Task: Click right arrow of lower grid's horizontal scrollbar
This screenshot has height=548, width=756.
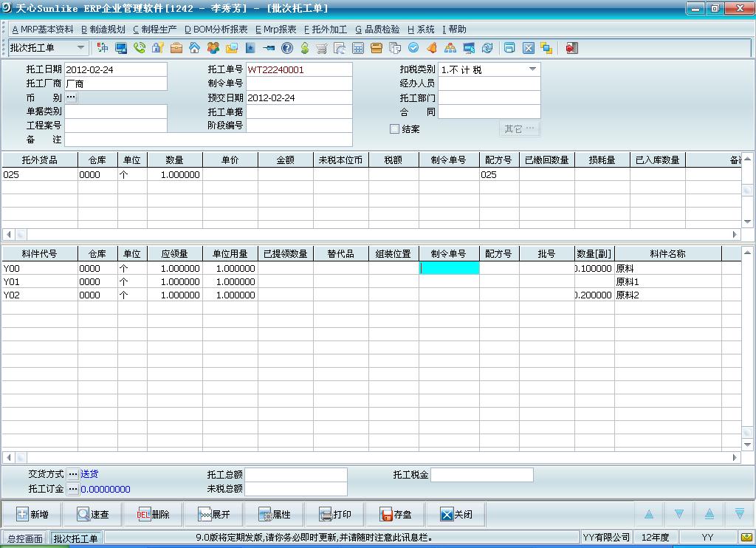Action: tap(735, 458)
